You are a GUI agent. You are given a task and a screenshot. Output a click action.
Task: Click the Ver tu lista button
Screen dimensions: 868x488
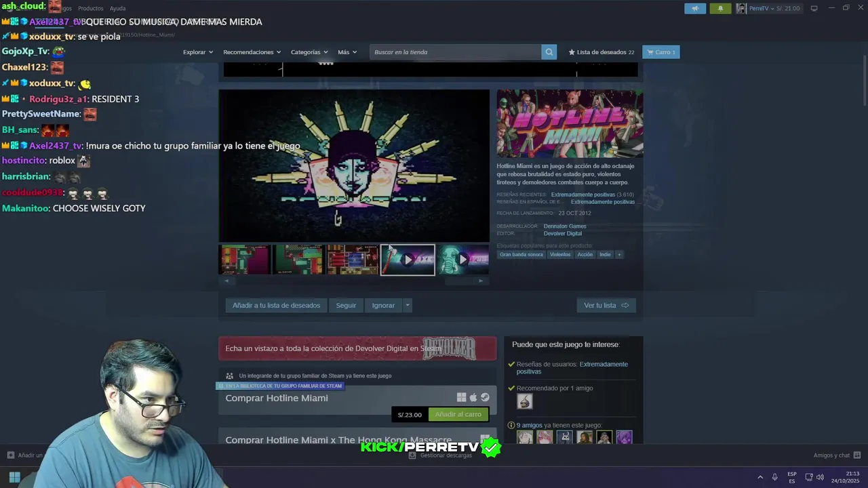pyautogui.click(x=606, y=306)
